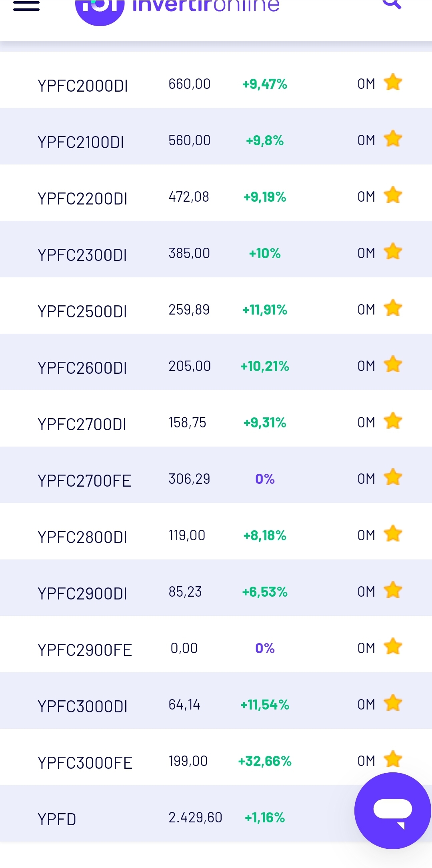The image size is (432, 868).
Task: Click the +8,18% change for YPFC2800DI
Action: (x=265, y=535)
